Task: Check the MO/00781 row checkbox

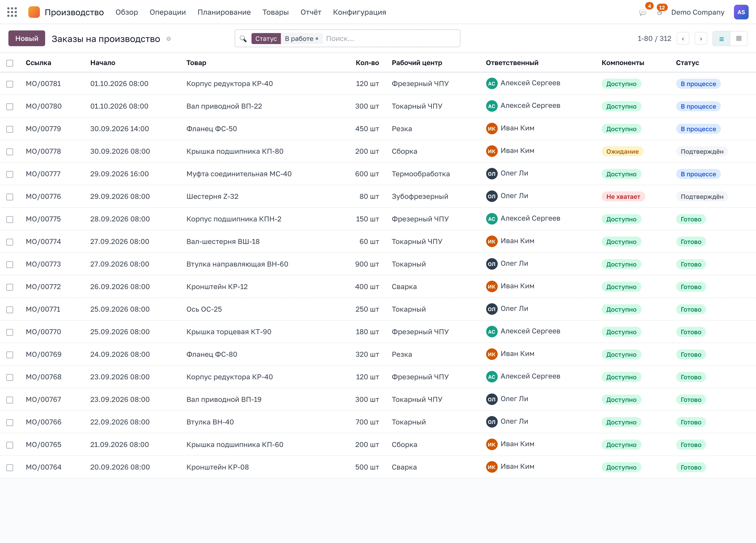Action: tap(10, 84)
